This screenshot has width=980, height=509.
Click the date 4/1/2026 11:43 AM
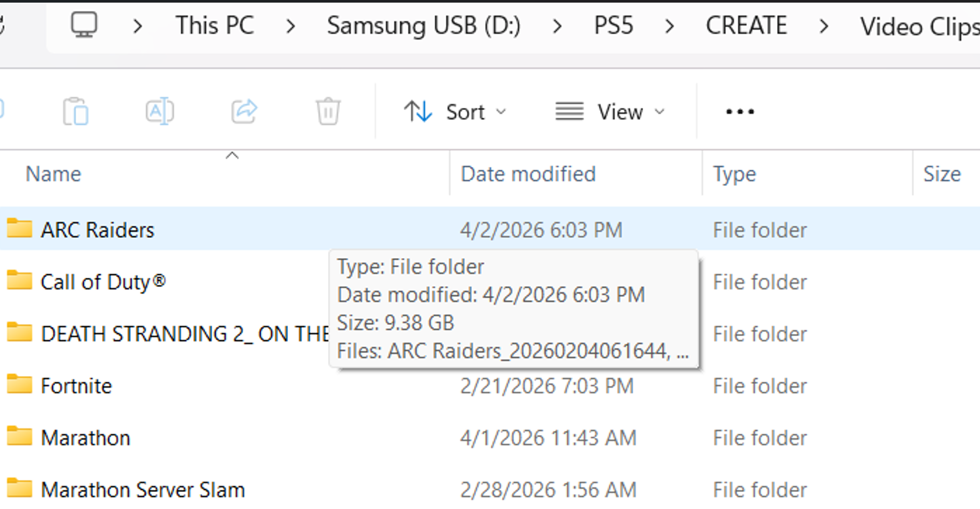548,438
